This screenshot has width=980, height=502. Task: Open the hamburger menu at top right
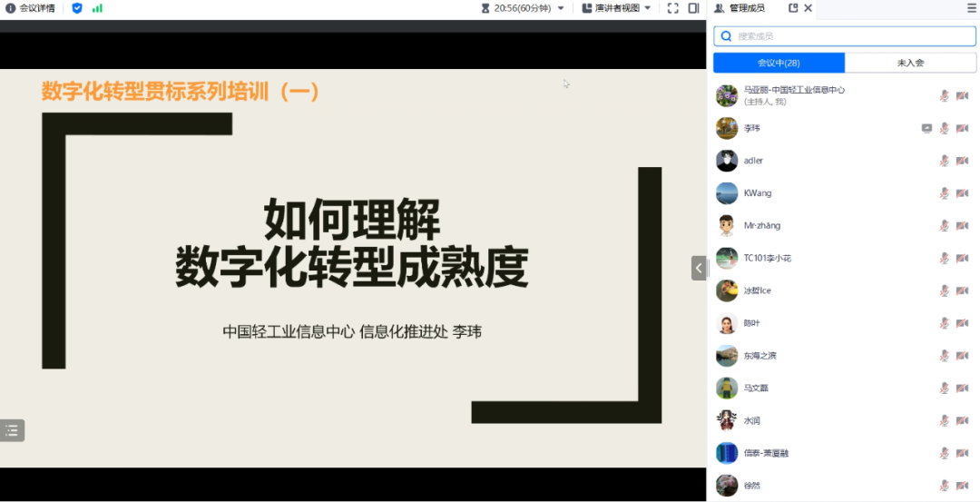972,8
